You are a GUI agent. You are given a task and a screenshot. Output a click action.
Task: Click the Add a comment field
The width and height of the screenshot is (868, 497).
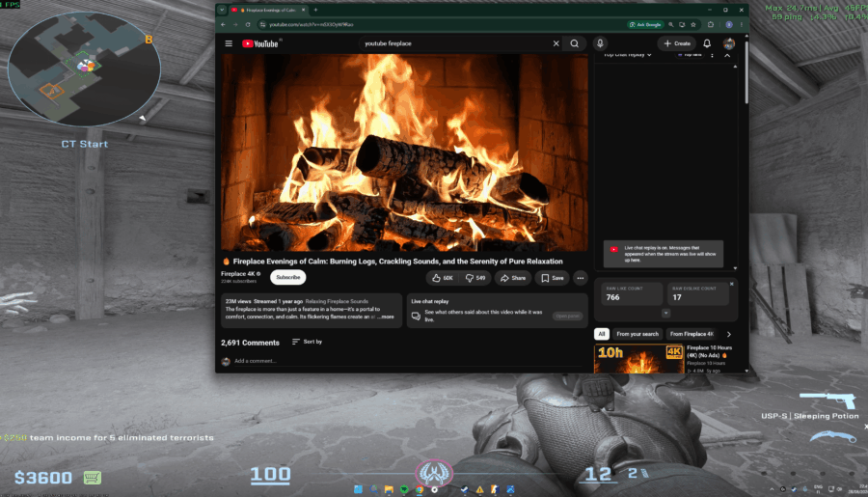click(x=410, y=361)
